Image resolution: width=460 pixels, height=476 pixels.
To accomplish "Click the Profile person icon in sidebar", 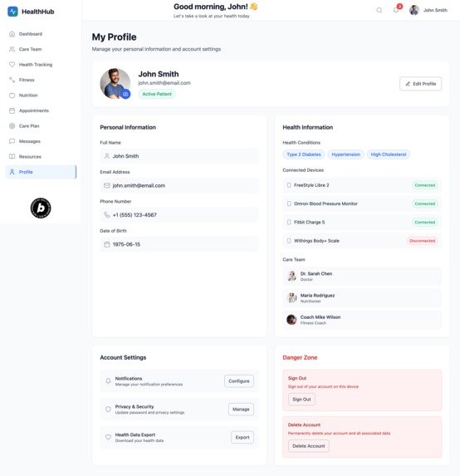I will click(x=12, y=172).
